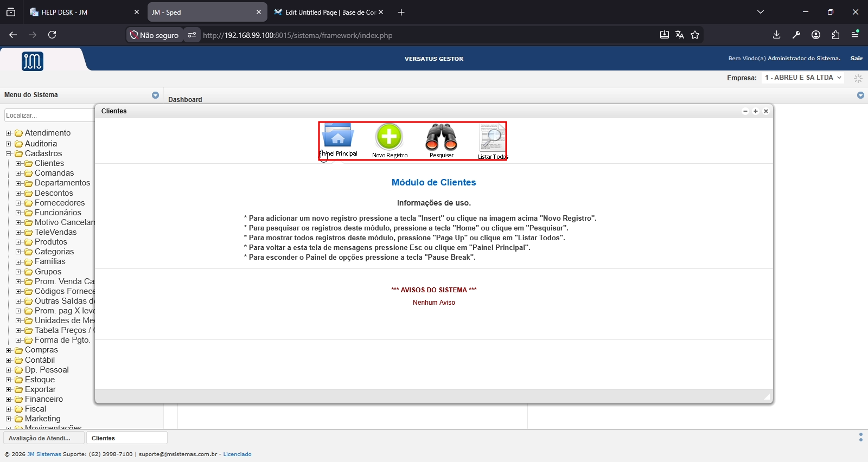Open Categorias in the menu tree
This screenshot has height=462, width=868.
54,252
